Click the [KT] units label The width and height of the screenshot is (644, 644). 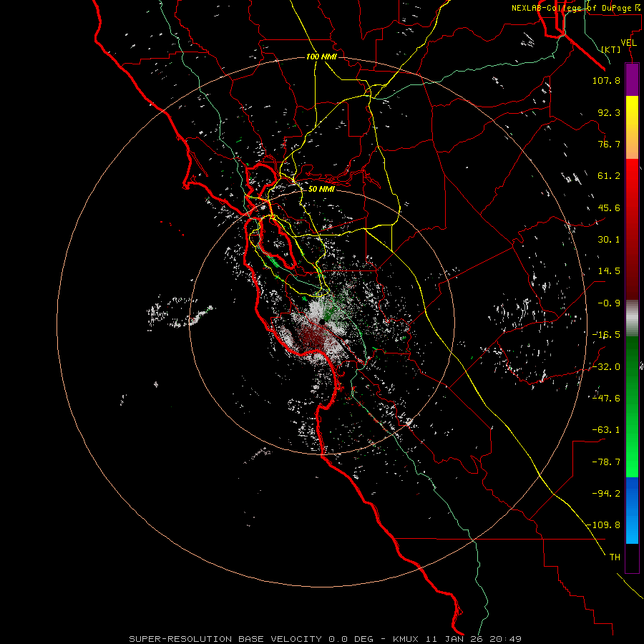(611, 49)
